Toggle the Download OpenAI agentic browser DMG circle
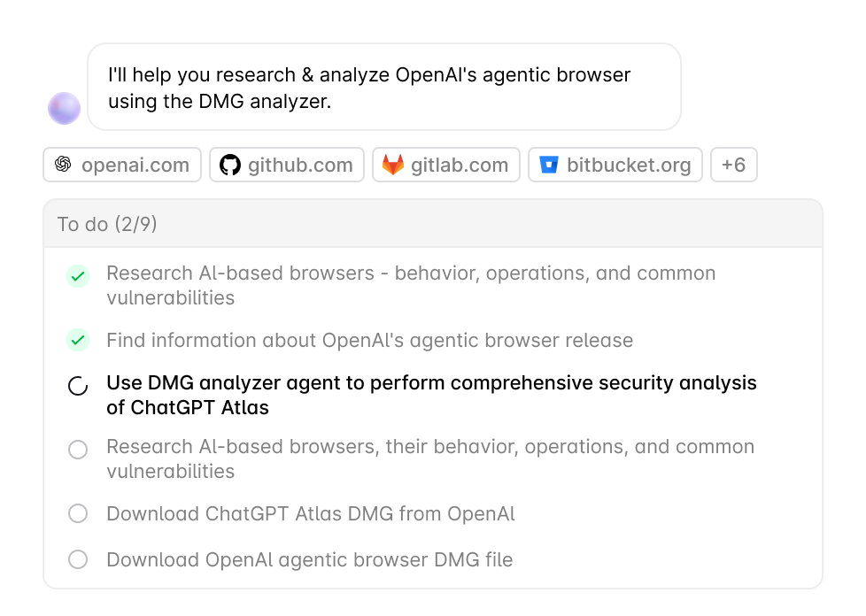Viewport: 866px width, 616px height. point(78,559)
